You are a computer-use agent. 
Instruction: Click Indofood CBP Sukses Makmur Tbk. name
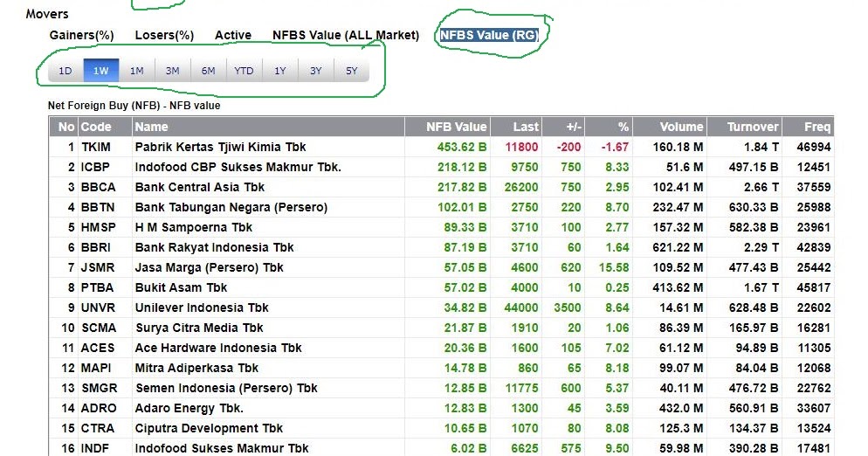tap(238, 168)
